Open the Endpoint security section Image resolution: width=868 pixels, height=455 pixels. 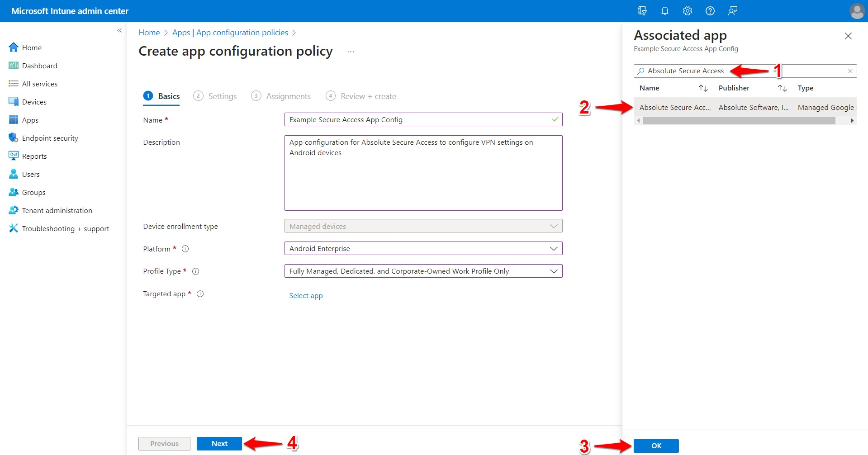pos(50,137)
